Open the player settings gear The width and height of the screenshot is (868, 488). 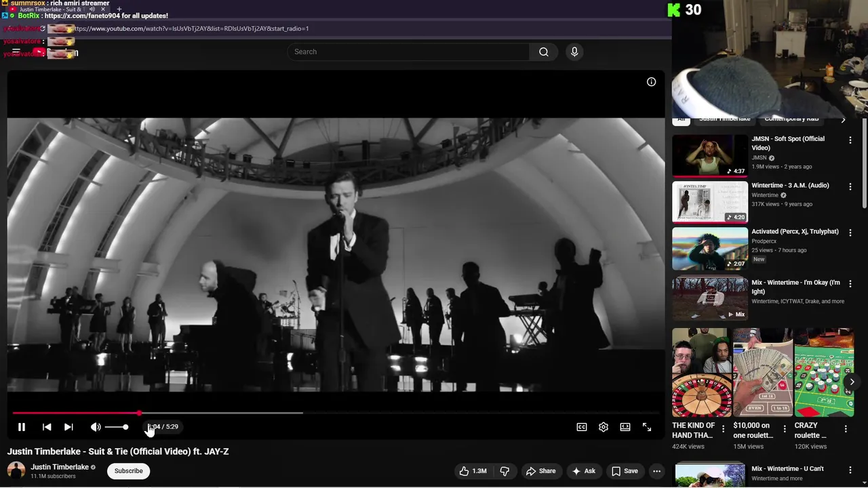(604, 427)
